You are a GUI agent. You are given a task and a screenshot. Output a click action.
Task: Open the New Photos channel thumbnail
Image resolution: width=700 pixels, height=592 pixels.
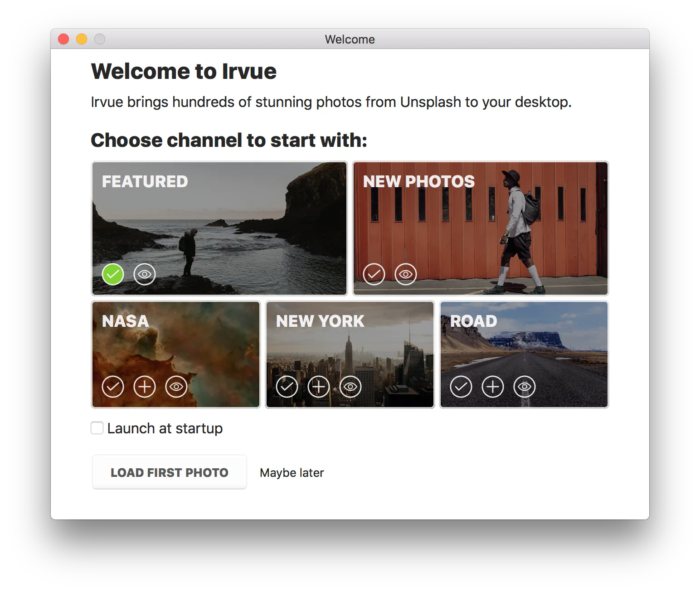(481, 228)
